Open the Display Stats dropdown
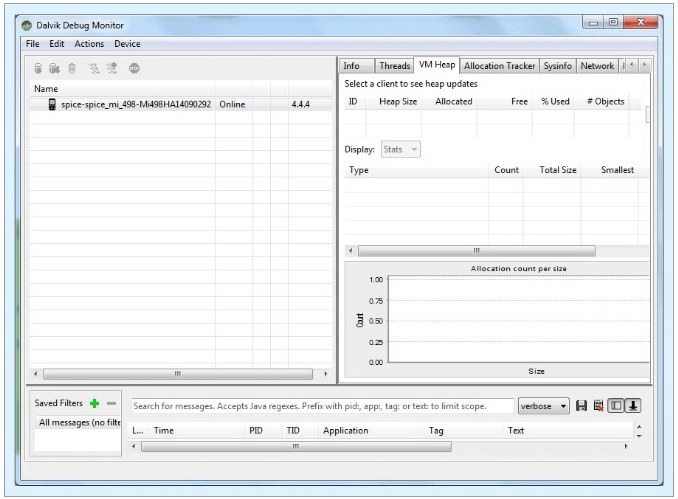This screenshot has height=499, width=678. coord(400,150)
